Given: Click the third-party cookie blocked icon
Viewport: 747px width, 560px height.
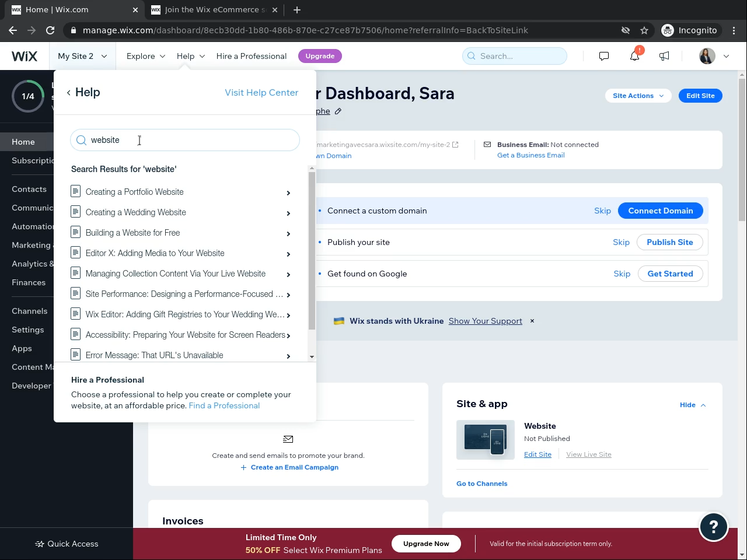Looking at the screenshot, I should 626,30.
